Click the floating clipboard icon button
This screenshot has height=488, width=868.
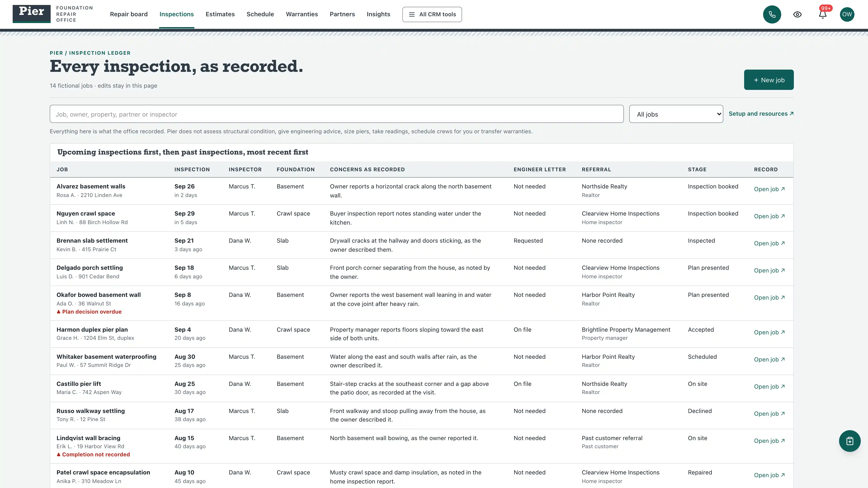[849, 441]
